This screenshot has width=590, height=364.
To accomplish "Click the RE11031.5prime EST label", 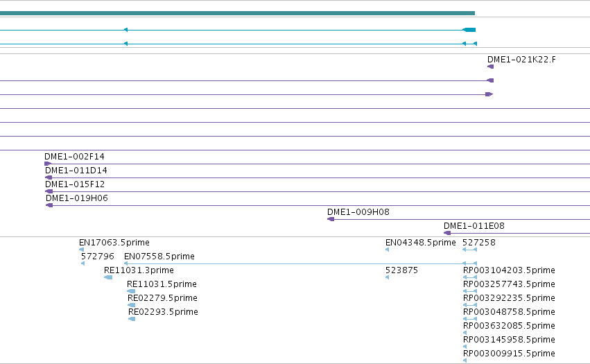I will tap(162, 284).
